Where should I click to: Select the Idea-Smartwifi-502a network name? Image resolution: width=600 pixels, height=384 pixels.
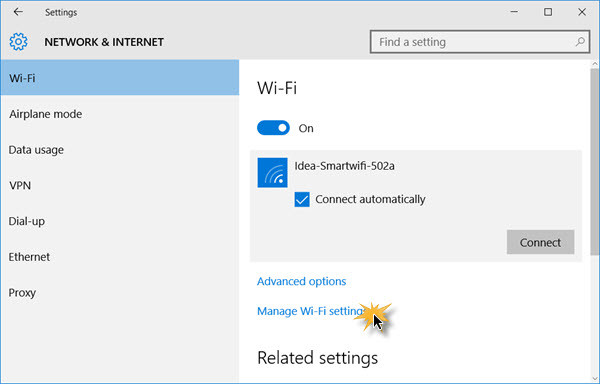[344, 166]
